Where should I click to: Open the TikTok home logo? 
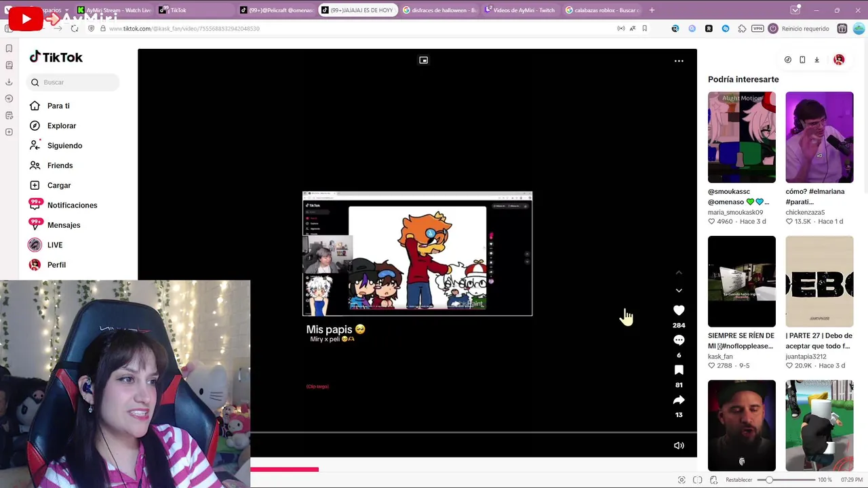(x=56, y=58)
